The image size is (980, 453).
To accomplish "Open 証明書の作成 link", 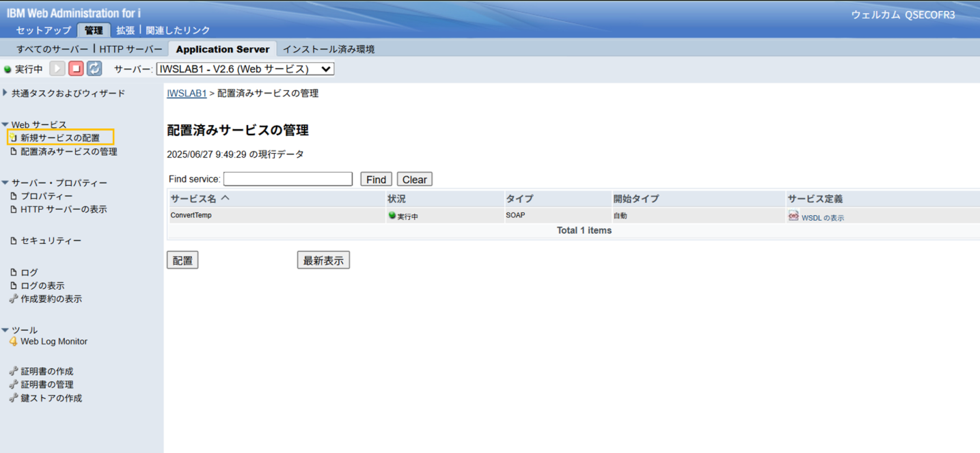I will [47, 371].
